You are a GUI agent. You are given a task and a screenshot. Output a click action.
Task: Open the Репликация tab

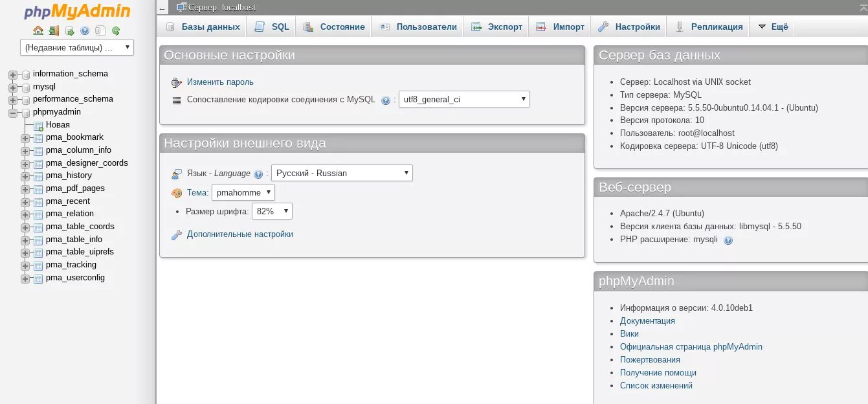click(708, 27)
